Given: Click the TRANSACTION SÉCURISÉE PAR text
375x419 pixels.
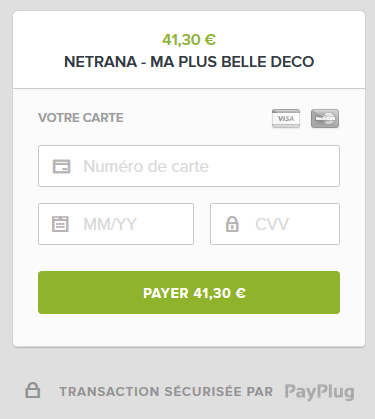Looking at the screenshot, I should point(166,392).
